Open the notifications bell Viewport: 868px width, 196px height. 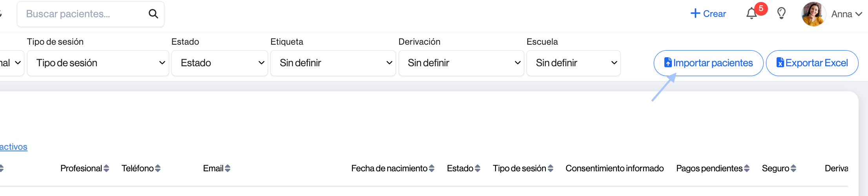coord(751,14)
